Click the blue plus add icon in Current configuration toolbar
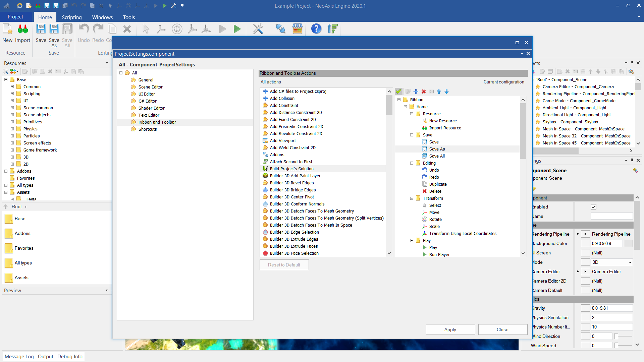Screen dimensions: 644x362 (416, 92)
